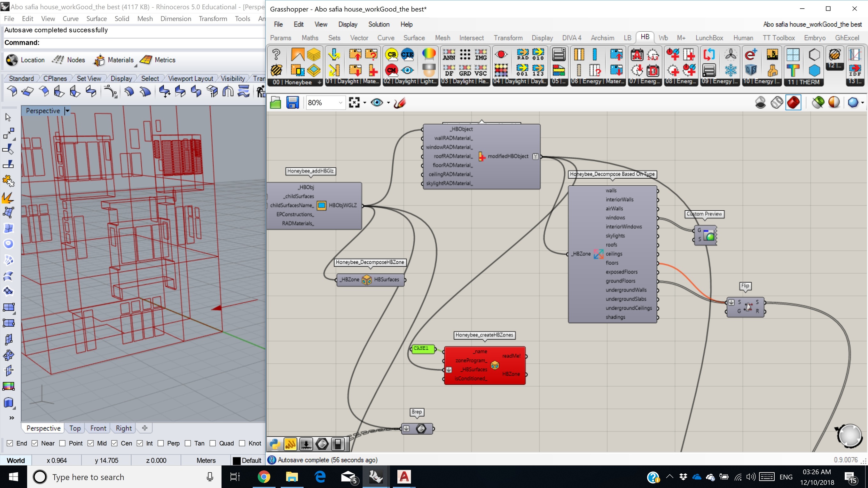Click the Python icon in bottom canvas toolbar
The width and height of the screenshot is (868, 488).
[x=275, y=444]
